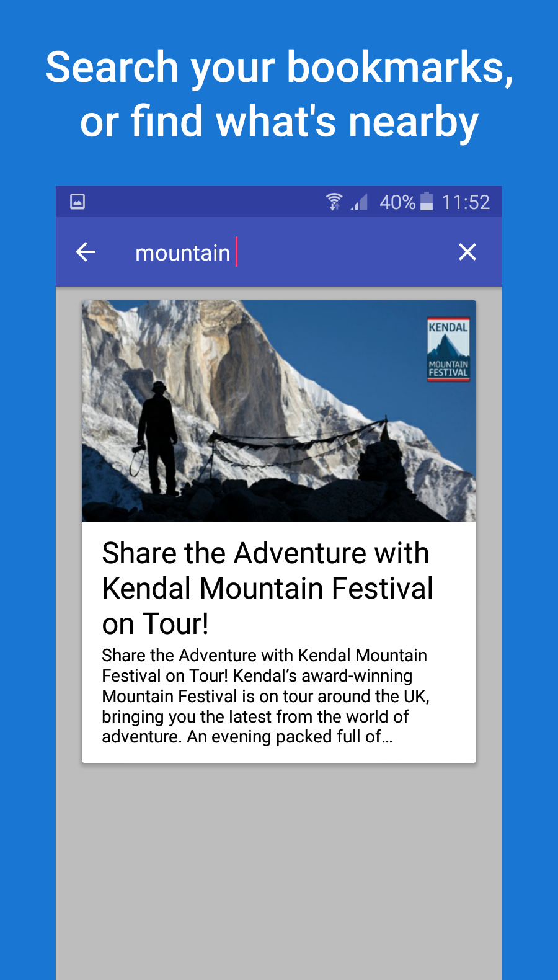Tap the 'Search your bookmarks' promo heading

(279, 94)
